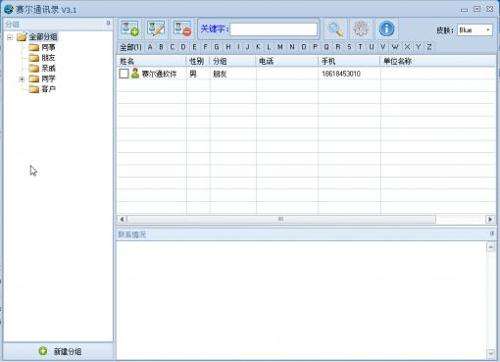Select the 同事 group
Viewport: 500px width, 362px height.
point(48,47)
